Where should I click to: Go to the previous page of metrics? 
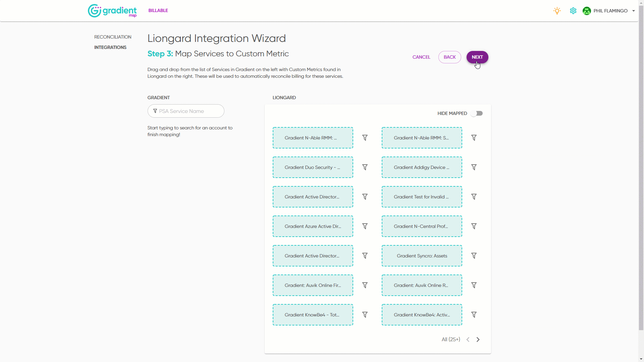(x=468, y=340)
